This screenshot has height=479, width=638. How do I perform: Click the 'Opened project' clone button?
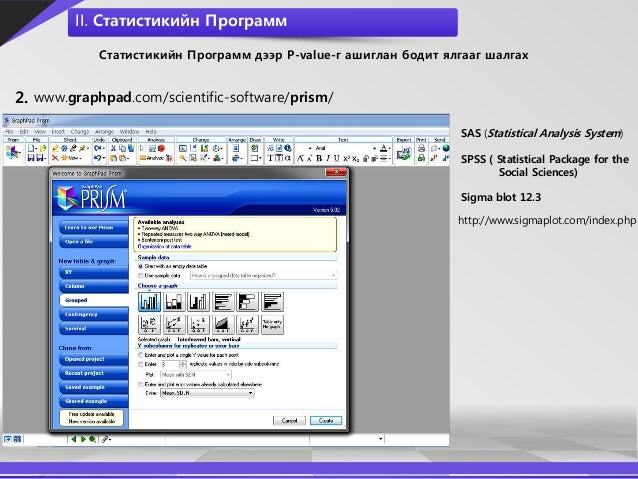94,359
